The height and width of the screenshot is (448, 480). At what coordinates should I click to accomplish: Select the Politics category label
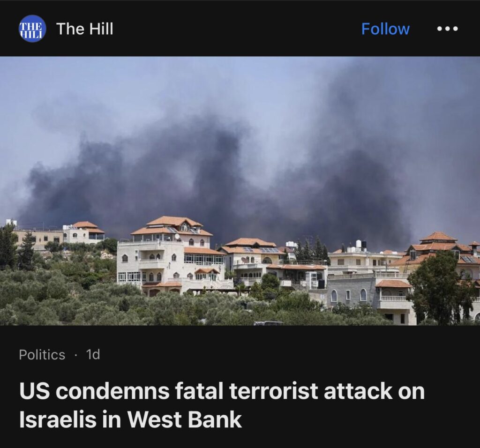[x=42, y=355]
